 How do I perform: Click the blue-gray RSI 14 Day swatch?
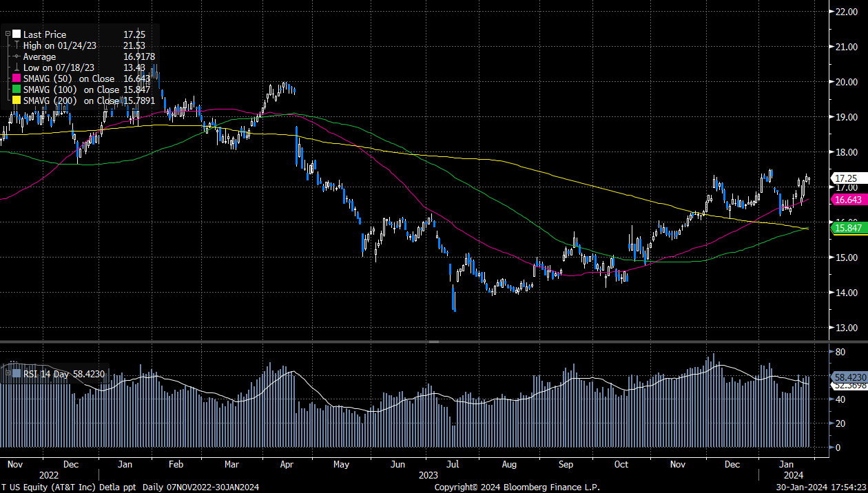click(17, 375)
